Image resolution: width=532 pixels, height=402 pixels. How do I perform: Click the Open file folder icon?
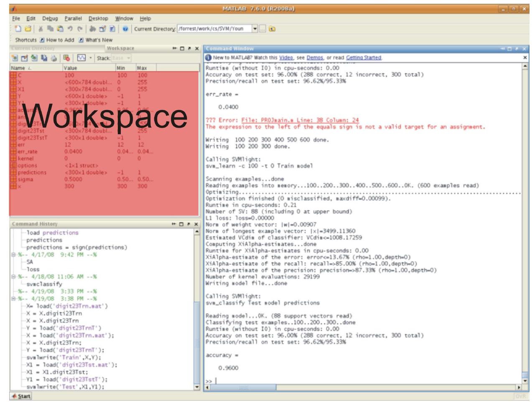click(28, 29)
